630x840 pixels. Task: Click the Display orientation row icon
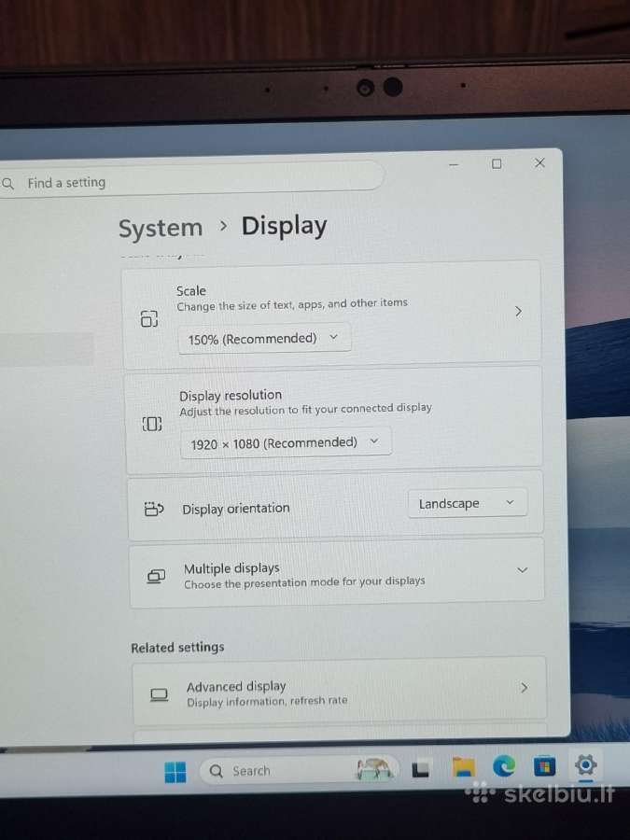[x=154, y=509]
